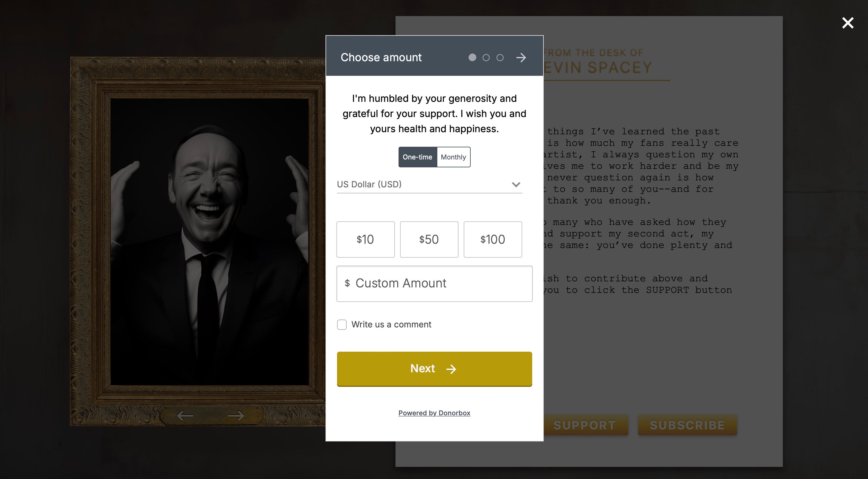Tick the Write us a comment checkbox
Image resolution: width=868 pixels, height=479 pixels.
(342, 325)
